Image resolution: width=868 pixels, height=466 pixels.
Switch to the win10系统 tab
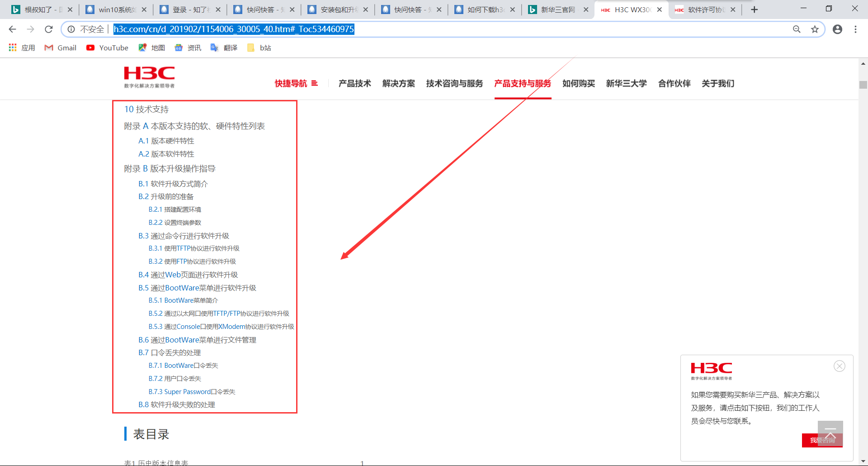tap(116, 10)
